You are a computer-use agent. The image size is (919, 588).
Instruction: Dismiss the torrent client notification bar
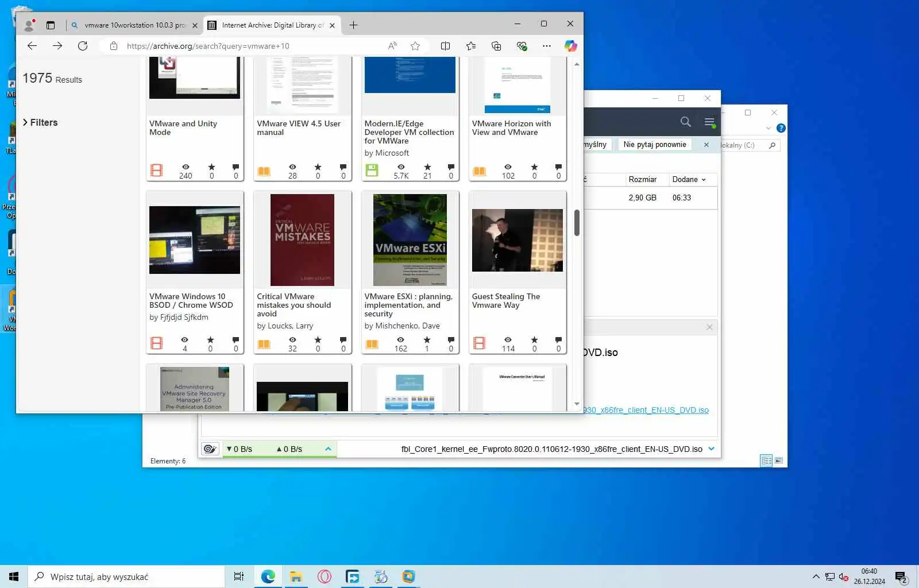(706, 145)
